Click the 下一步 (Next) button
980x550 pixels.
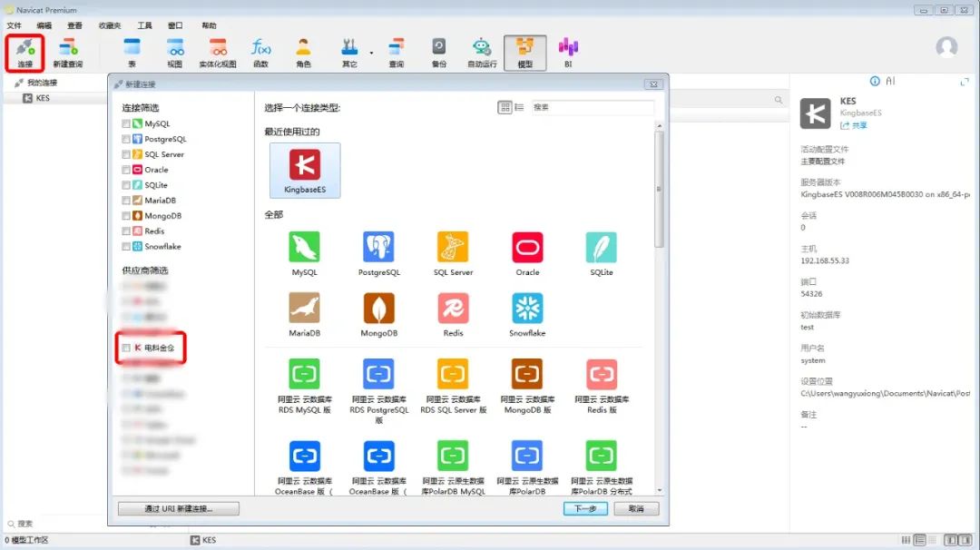[x=585, y=509]
